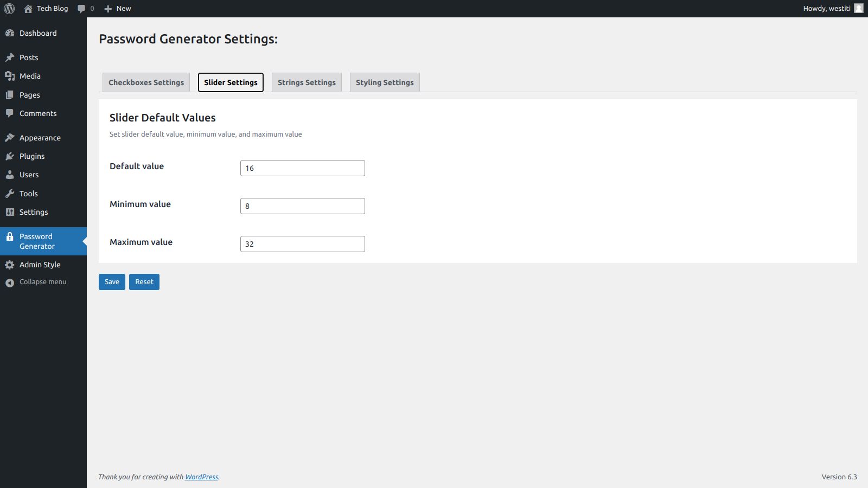Click the Users sidebar icon

[10, 175]
